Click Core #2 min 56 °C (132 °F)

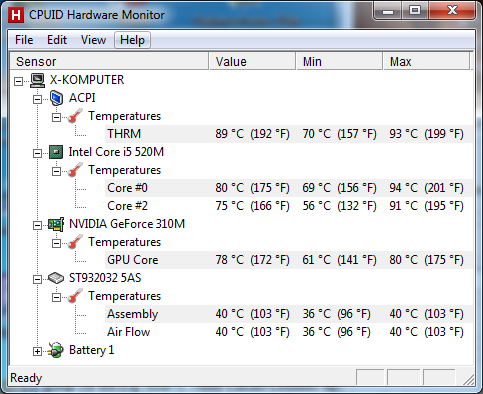coord(339,206)
